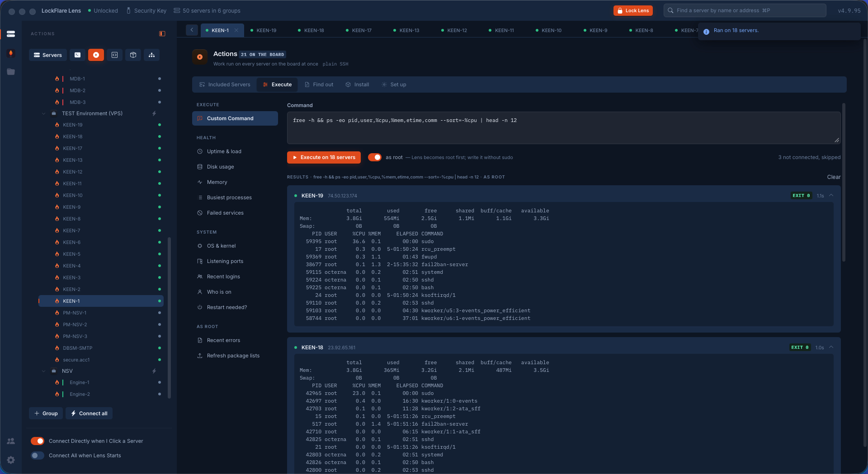This screenshot has height=474, width=868.
Task: Click the Lock Lens button
Action: coord(633,10)
